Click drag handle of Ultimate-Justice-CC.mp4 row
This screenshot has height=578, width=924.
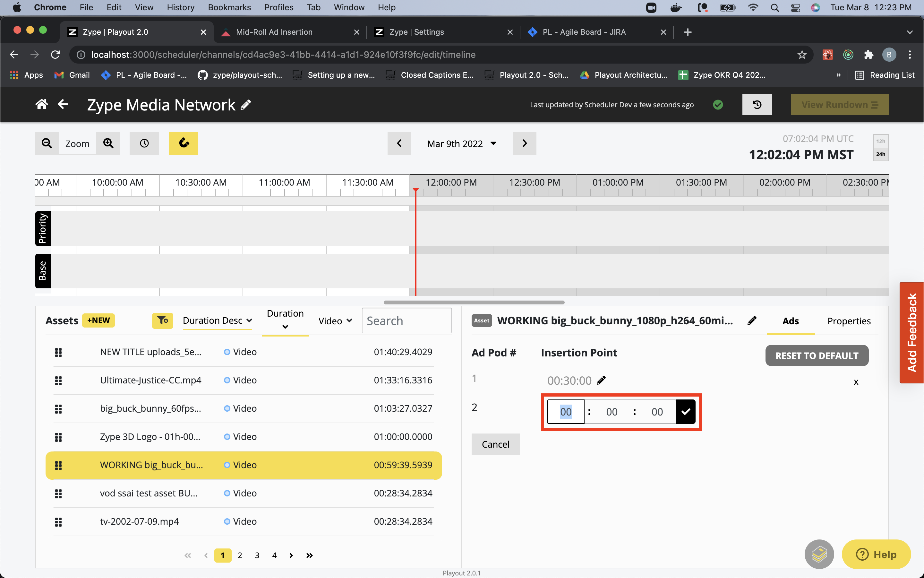(58, 381)
